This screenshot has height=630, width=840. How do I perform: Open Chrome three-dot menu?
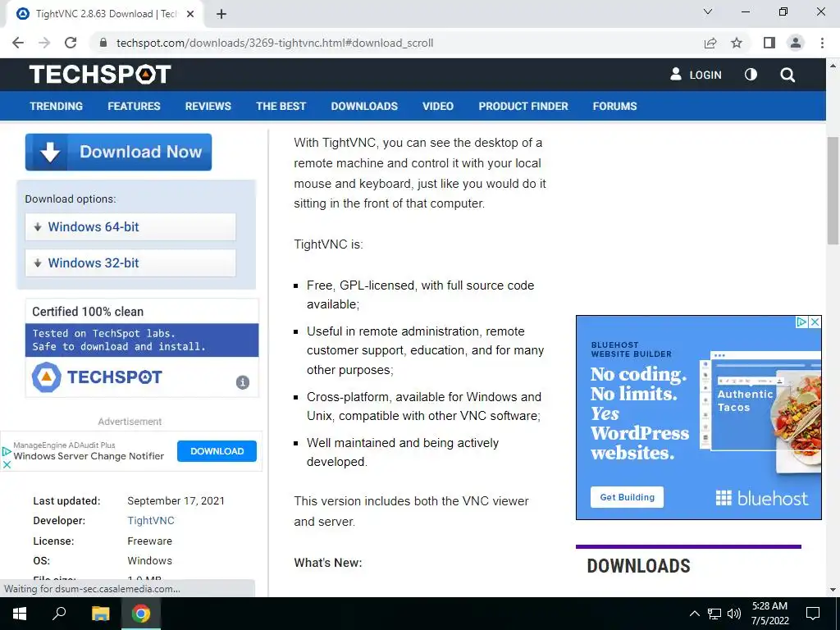822,43
